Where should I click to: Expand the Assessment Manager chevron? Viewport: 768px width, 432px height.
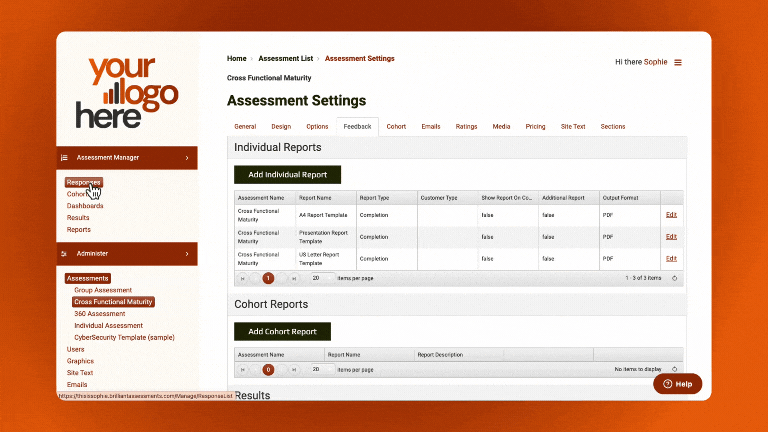(x=187, y=158)
